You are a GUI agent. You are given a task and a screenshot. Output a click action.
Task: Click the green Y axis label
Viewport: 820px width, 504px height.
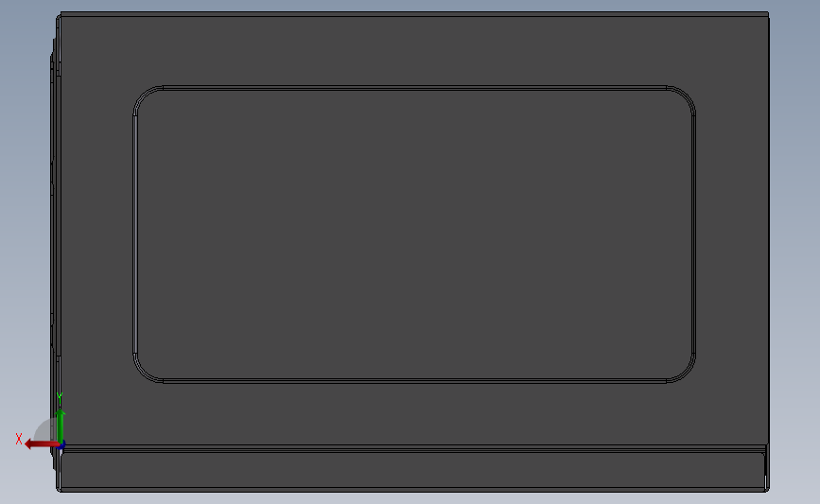pyautogui.click(x=60, y=398)
